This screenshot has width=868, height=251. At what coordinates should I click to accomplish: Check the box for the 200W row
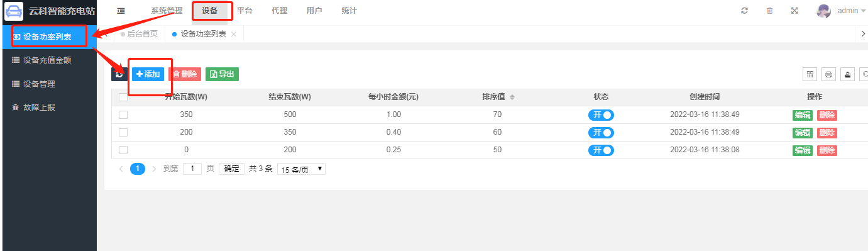pos(123,132)
